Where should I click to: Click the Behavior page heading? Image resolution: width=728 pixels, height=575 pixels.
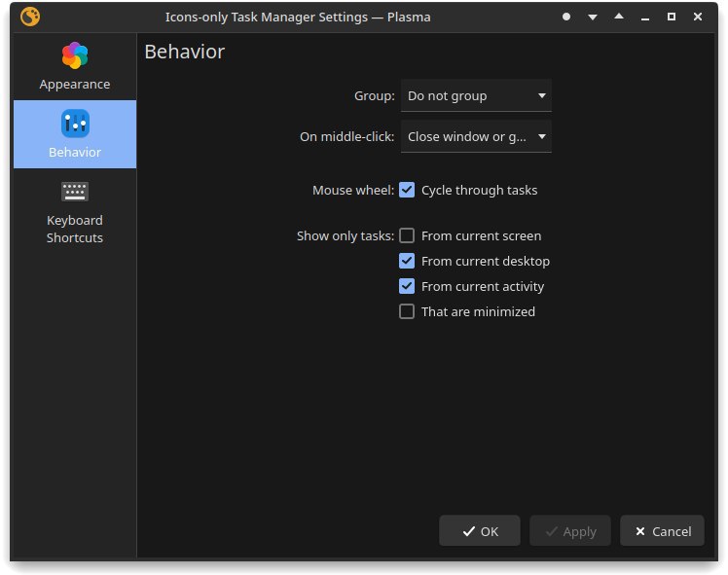185,52
